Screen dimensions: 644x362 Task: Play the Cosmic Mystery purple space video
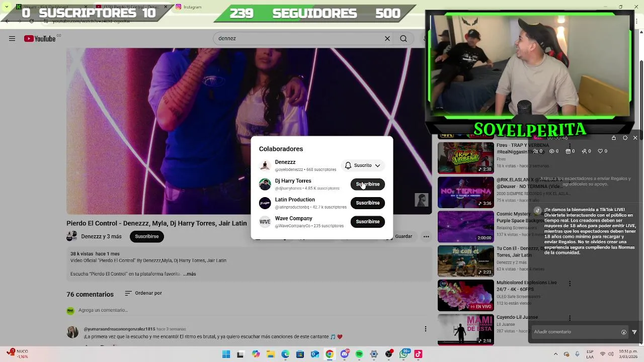(466, 226)
